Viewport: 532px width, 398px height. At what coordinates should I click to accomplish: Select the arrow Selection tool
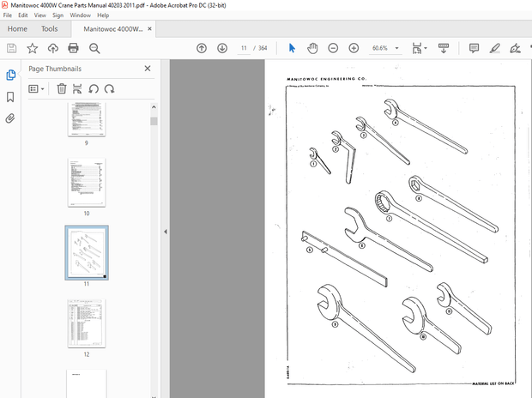tap(292, 48)
